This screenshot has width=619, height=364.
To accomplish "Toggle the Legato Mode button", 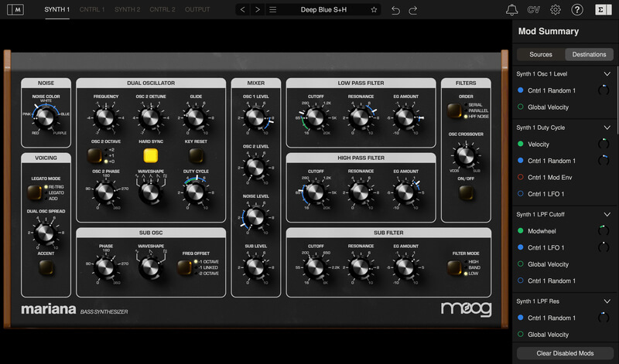I will (34, 192).
